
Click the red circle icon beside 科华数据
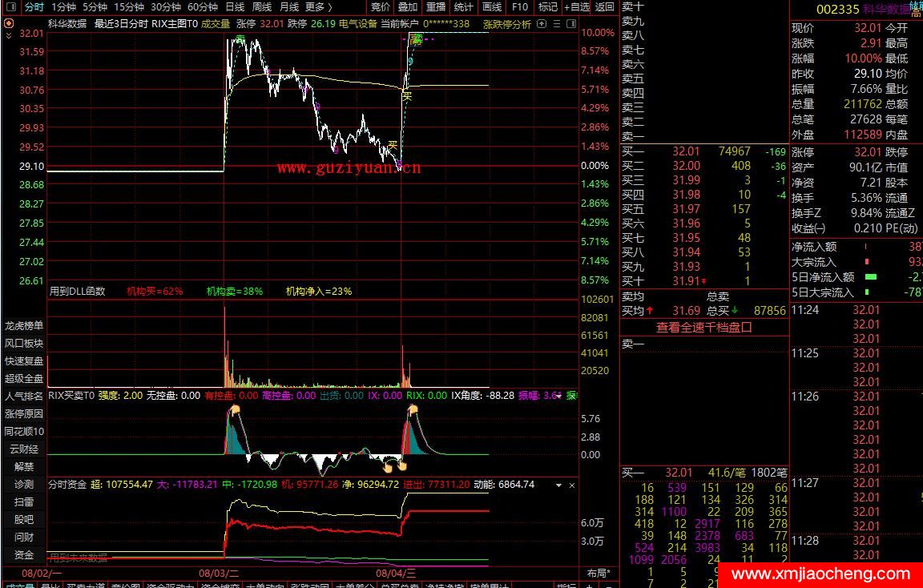point(10,23)
